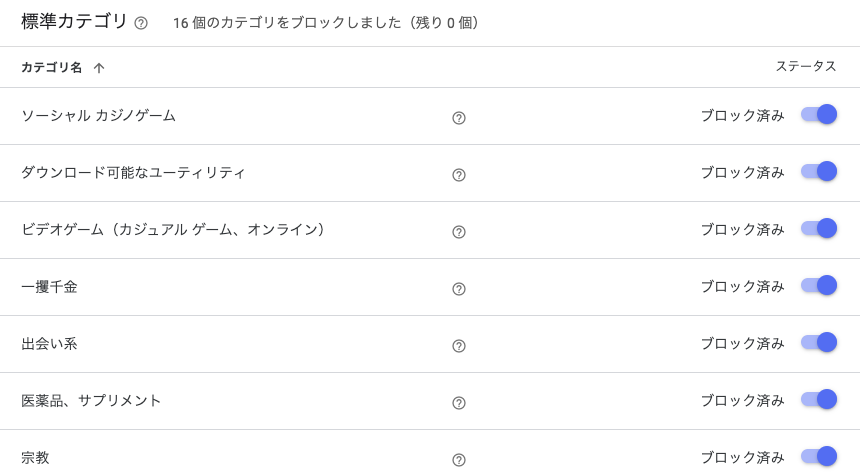860x473 pixels.
Task: Click help icon in 宗教 row
Action: coord(459,460)
